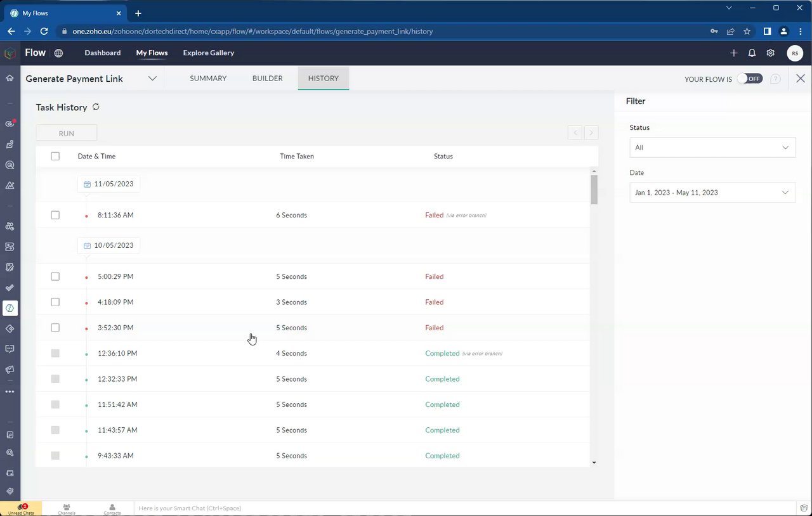
Task: Open Explore Gallery in top nav
Action: tap(209, 53)
